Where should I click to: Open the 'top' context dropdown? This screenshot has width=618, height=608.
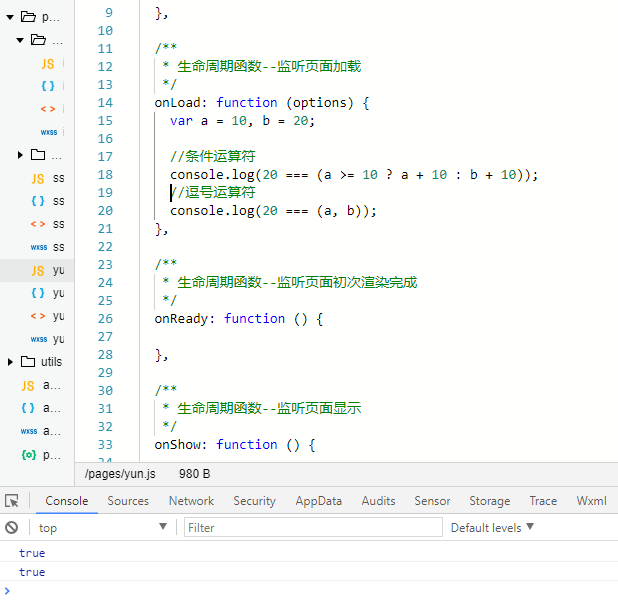pos(102,527)
